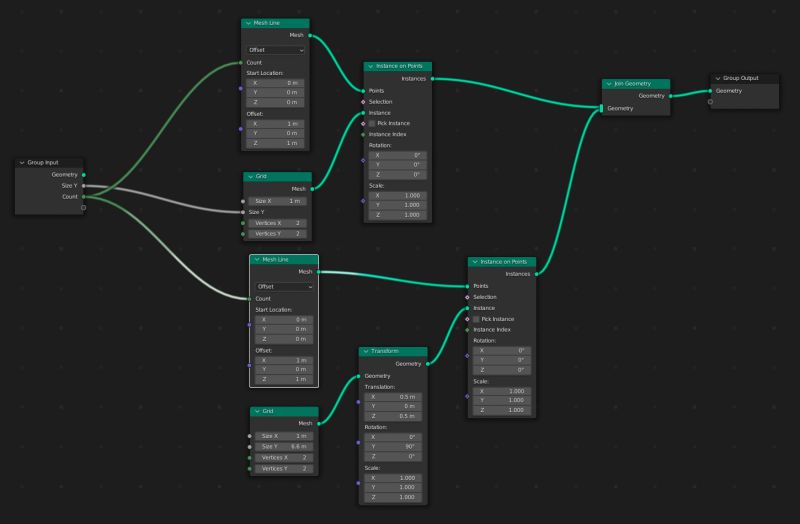Collapse the upper Mesh Line node chevron
The image size is (800, 524).
click(248, 23)
